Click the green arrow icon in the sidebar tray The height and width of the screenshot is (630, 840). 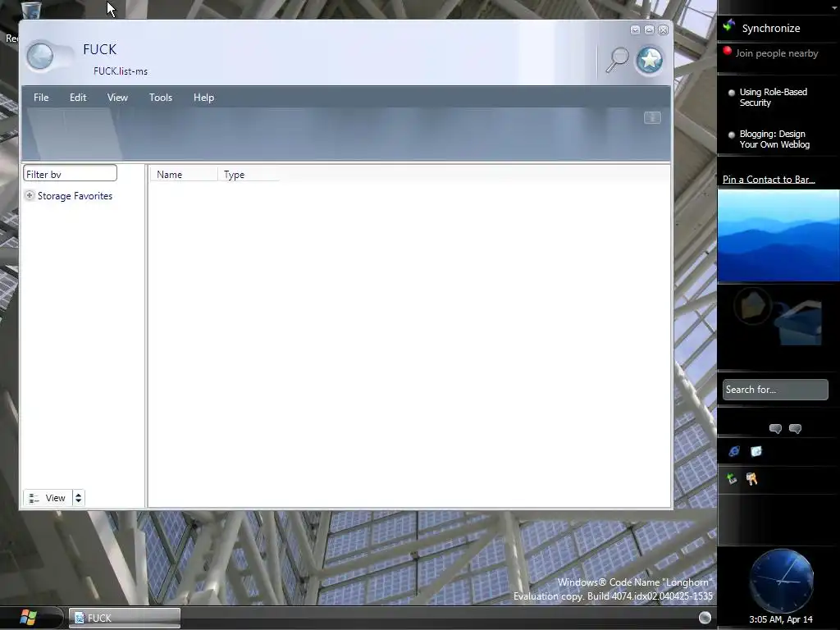[x=731, y=478]
